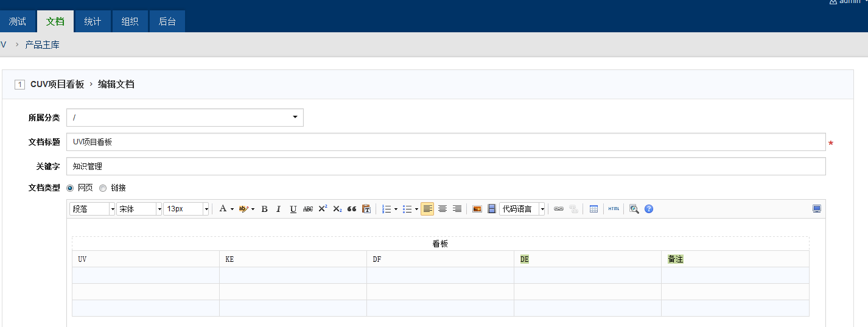Switch to the 后台 tab
The height and width of the screenshot is (327, 868).
167,21
